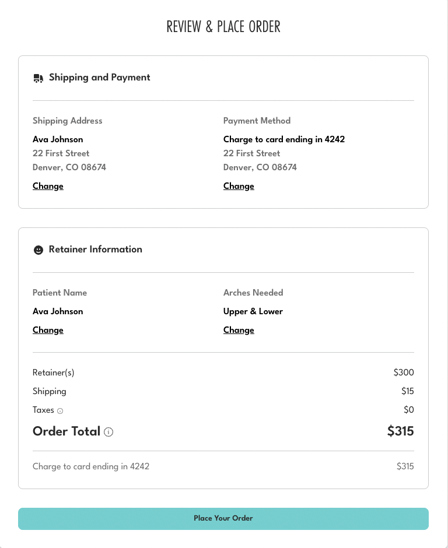Screen dimensions: 448x548
Task: Change the patient name
Action: (48, 330)
